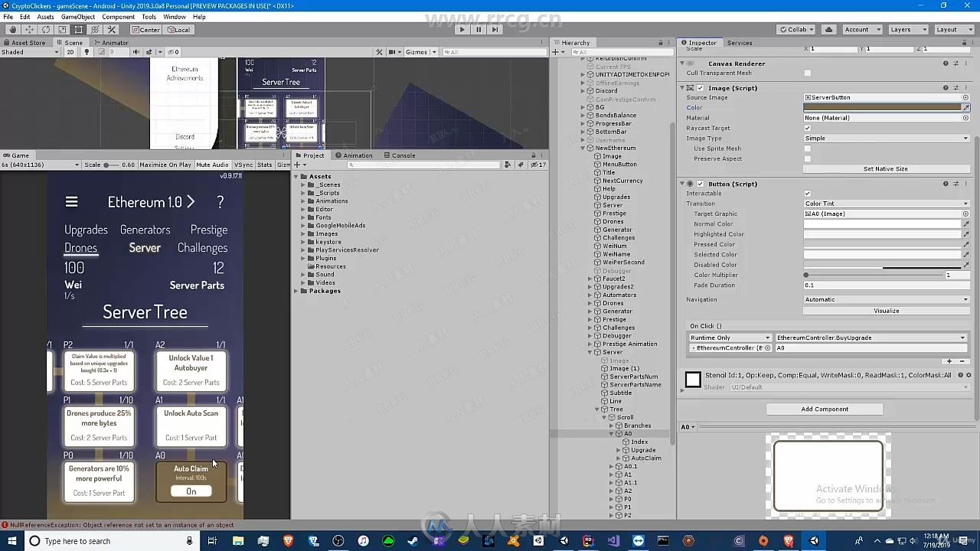Select the Move tool
Viewport: 980px width, 551px height.
click(29, 30)
